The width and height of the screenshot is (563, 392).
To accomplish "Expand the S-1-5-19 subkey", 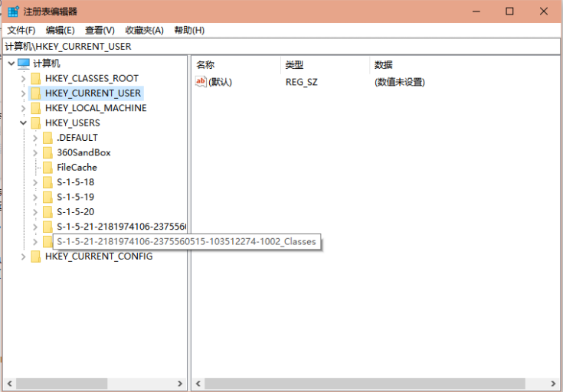I will [x=35, y=197].
